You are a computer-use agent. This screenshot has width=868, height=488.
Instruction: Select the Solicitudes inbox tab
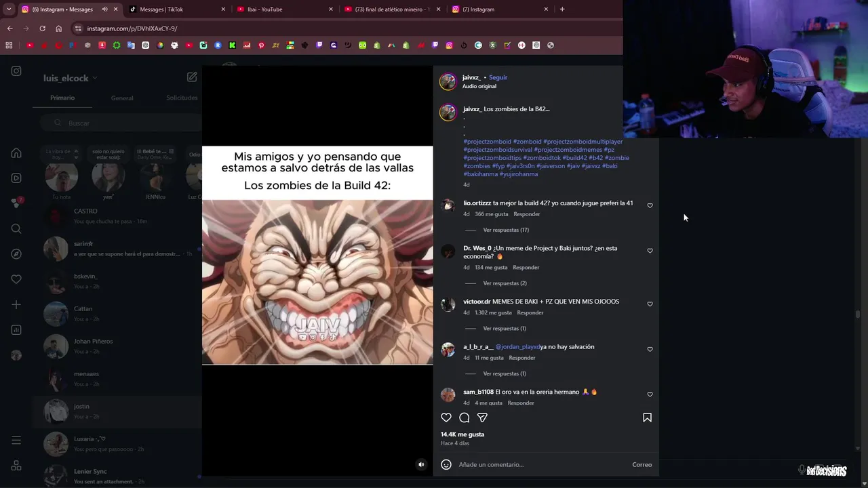(x=182, y=98)
